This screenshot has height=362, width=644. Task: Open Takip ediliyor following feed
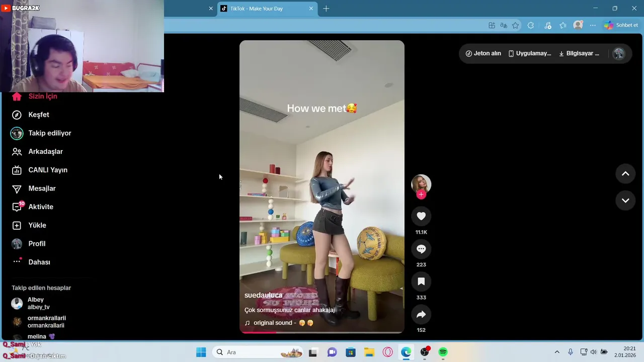41,133
